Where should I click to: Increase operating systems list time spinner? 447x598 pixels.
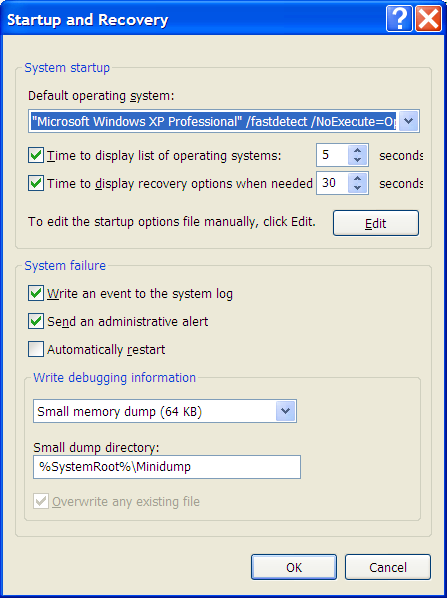click(x=358, y=150)
